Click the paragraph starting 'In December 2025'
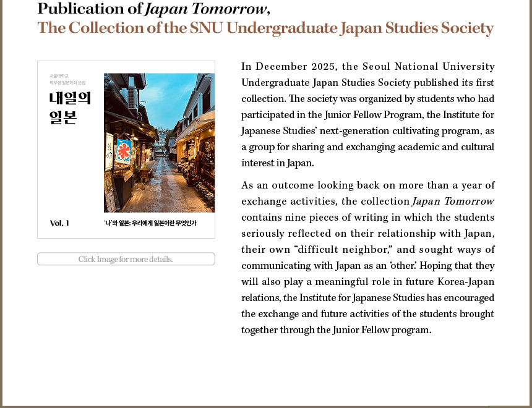Image resolution: width=532 pixels, height=408 pixels. pyautogui.click(x=368, y=114)
